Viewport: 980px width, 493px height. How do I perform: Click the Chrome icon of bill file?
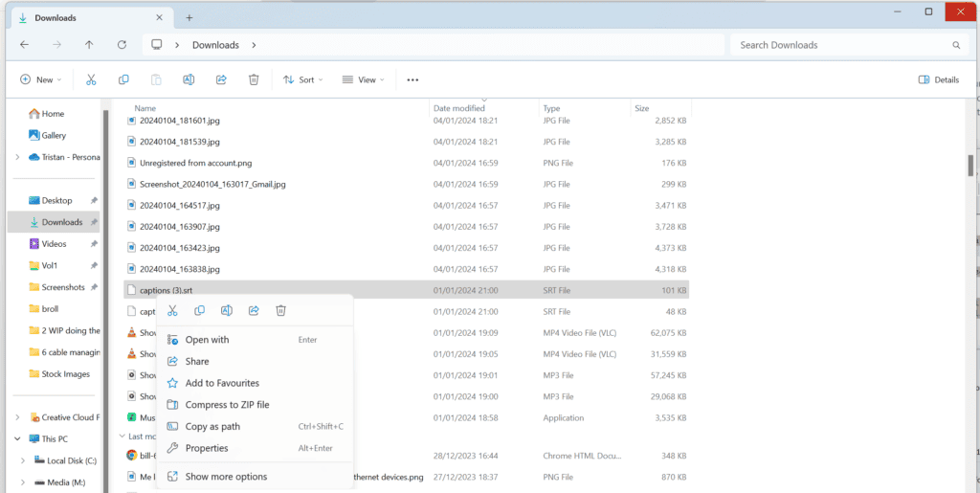pos(131,455)
